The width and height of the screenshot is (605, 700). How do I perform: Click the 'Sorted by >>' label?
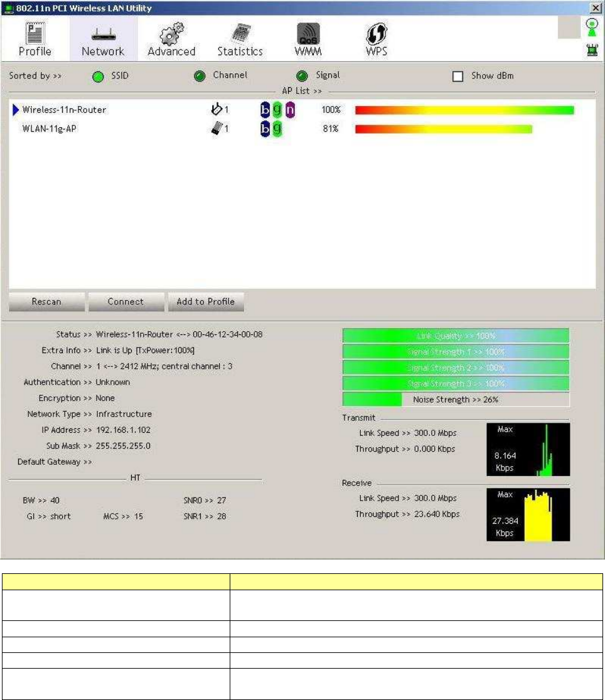35,76
